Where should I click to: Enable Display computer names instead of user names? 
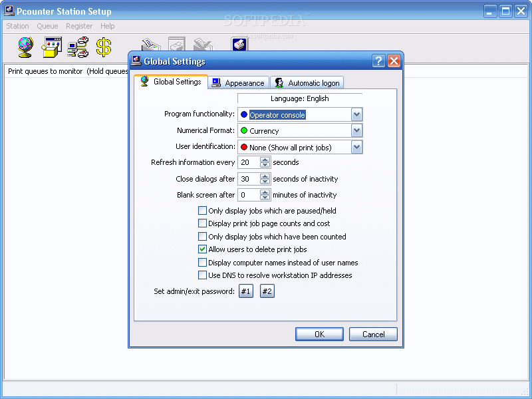[x=202, y=263]
